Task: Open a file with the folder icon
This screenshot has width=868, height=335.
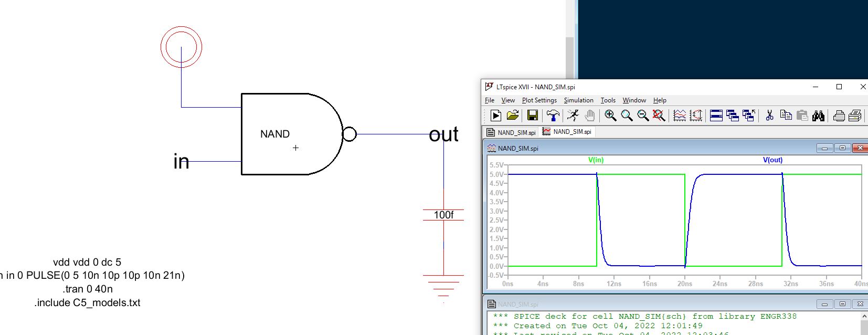Action: point(513,116)
